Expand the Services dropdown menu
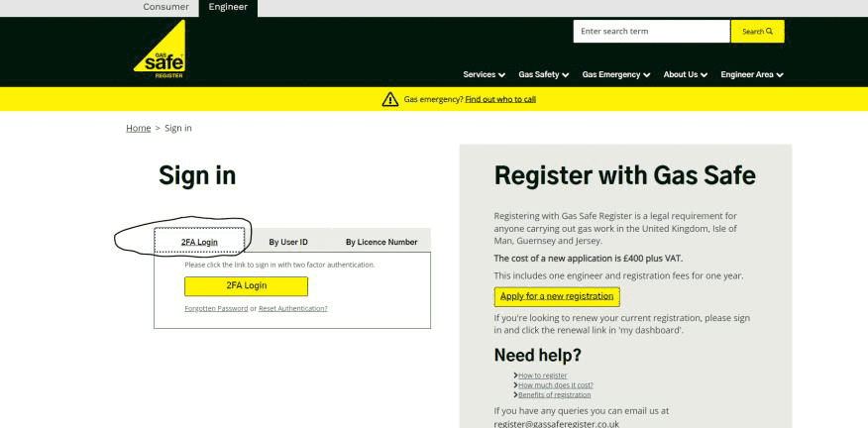 484,74
